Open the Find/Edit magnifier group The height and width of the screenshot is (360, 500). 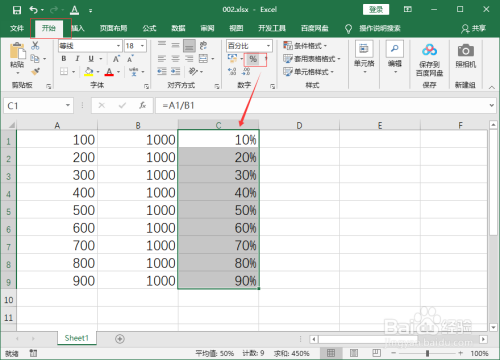pyautogui.click(x=395, y=57)
